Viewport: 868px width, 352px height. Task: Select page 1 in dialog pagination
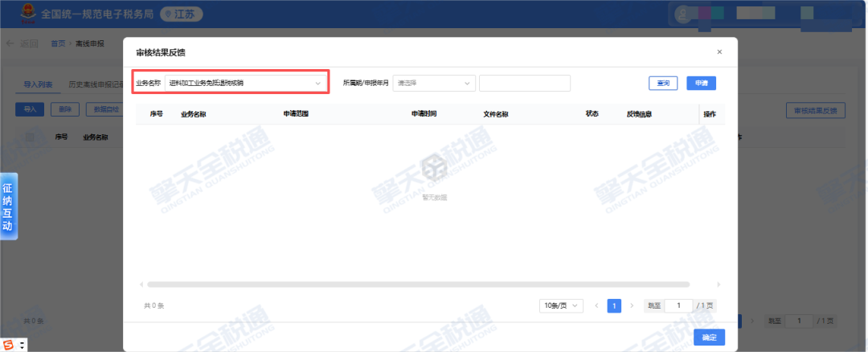[x=614, y=305]
